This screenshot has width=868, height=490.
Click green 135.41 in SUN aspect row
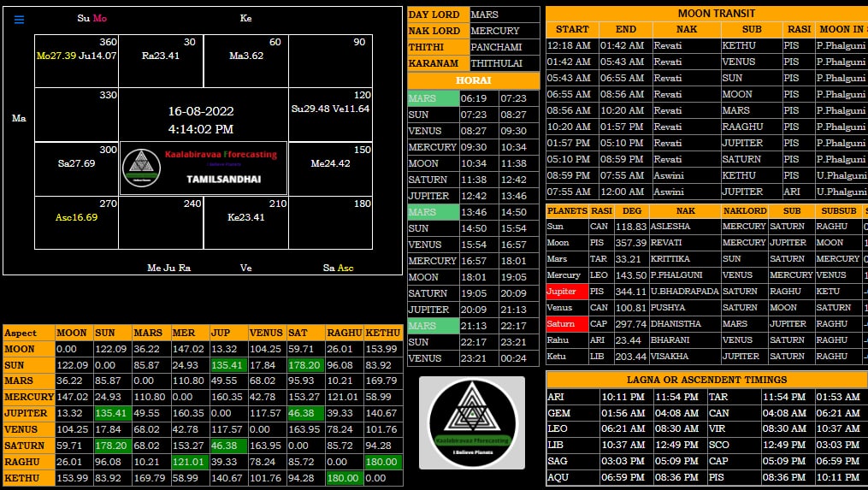pyautogui.click(x=227, y=365)
